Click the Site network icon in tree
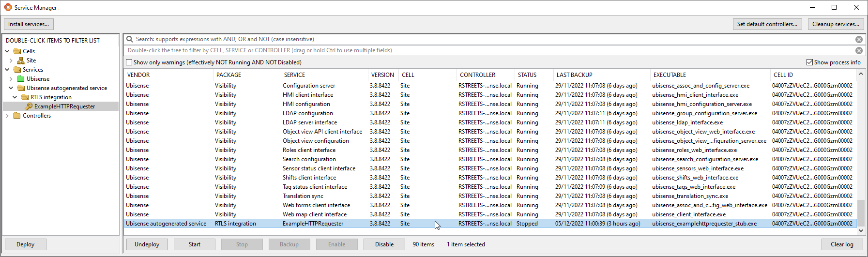 tap(21, 60)
